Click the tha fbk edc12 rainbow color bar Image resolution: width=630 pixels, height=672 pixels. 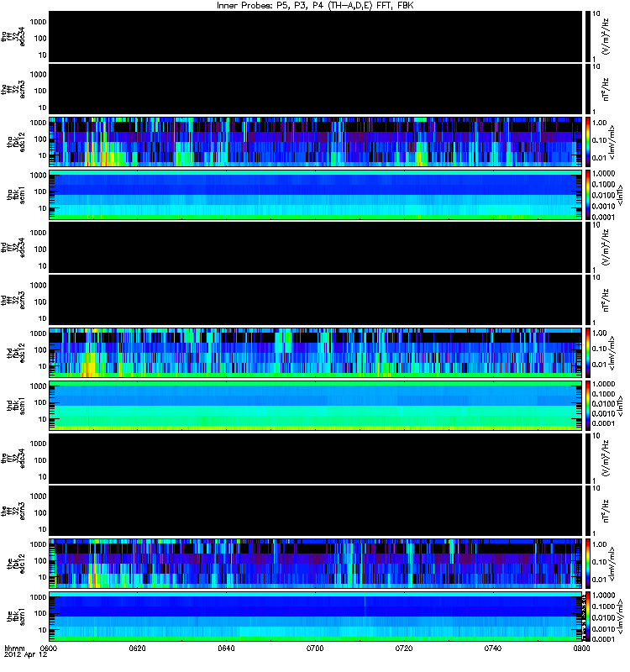(x=588, y=142)
